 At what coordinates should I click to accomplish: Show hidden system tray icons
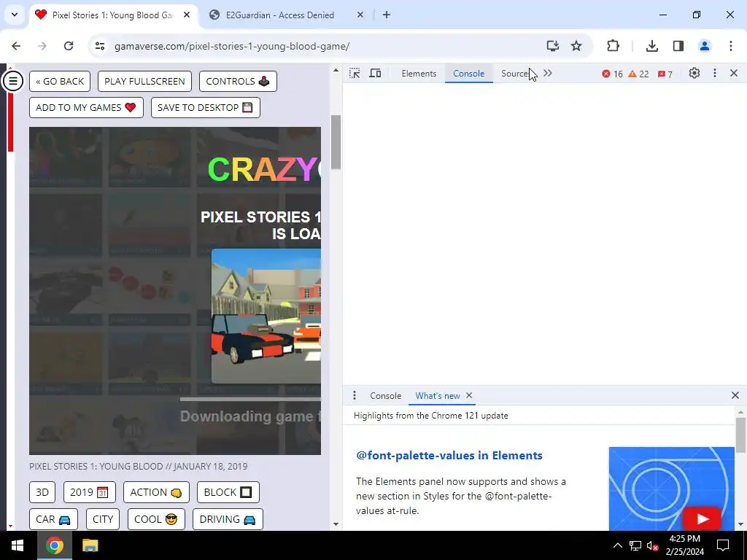(617, 545)
